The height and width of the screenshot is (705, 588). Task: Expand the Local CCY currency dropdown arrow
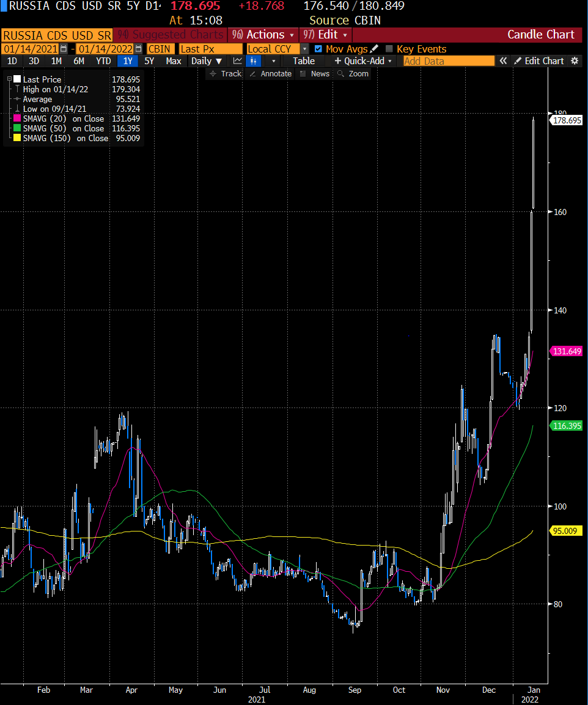click(304, 49)
